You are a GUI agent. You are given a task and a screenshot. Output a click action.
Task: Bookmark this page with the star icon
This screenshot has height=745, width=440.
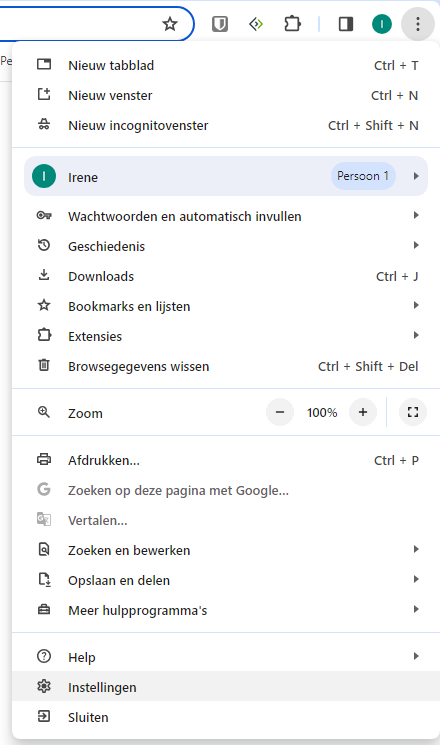point(170,24)
